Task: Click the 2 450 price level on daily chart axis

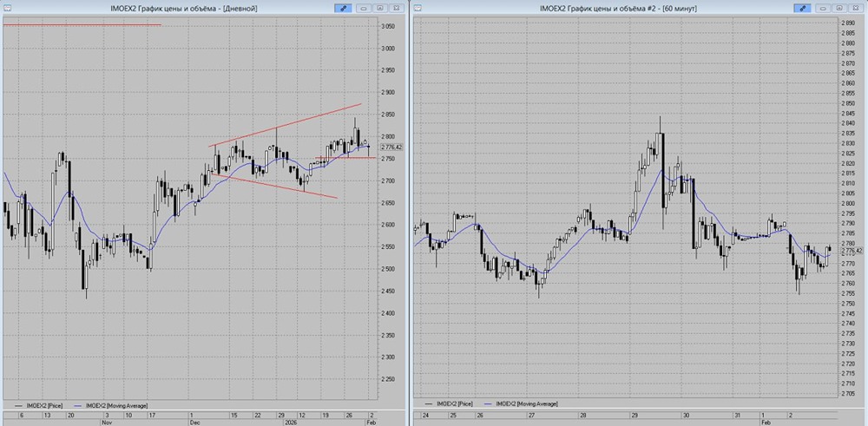Action: [x=387, y=291]
